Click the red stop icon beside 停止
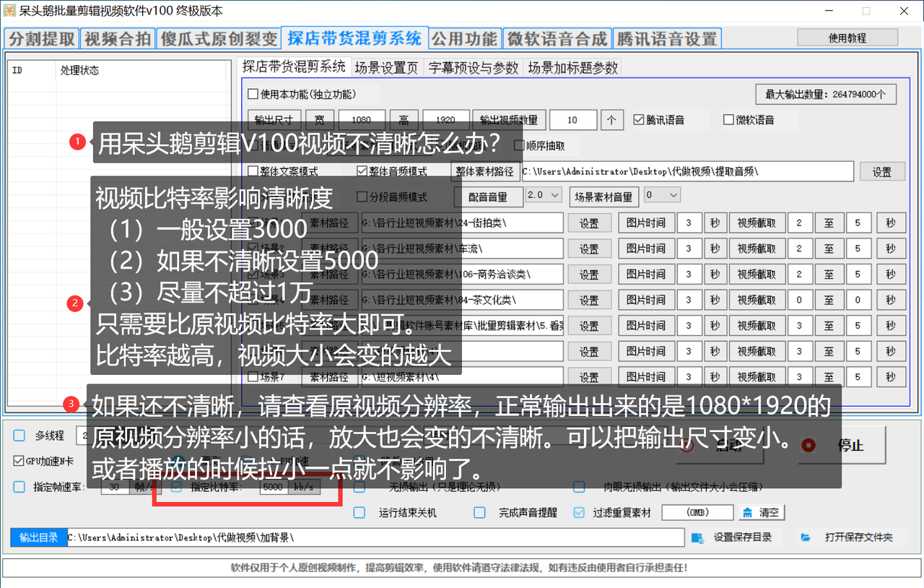This screenshot has width=924, height=588. (808, 444)
